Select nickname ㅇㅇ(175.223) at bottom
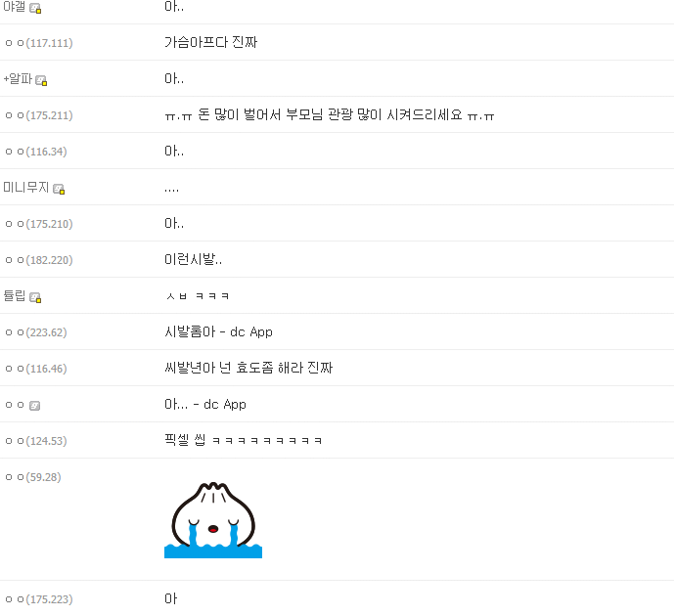676x616 pixels. click(39, 599)
